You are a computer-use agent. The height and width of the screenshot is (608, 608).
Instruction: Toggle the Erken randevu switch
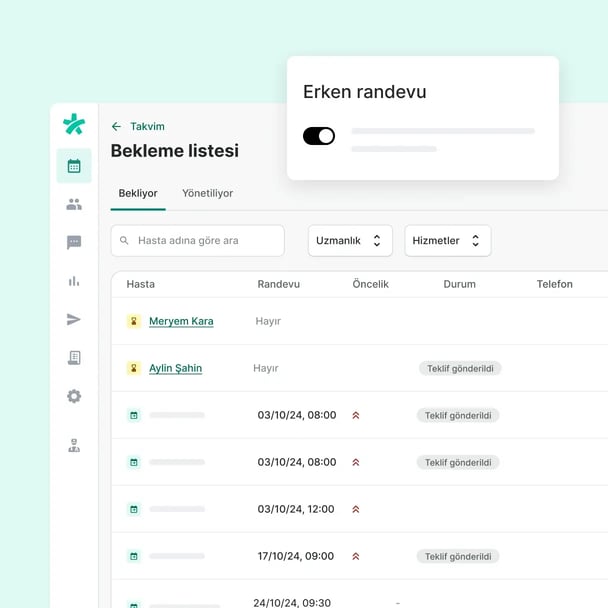tap(319, 136)
